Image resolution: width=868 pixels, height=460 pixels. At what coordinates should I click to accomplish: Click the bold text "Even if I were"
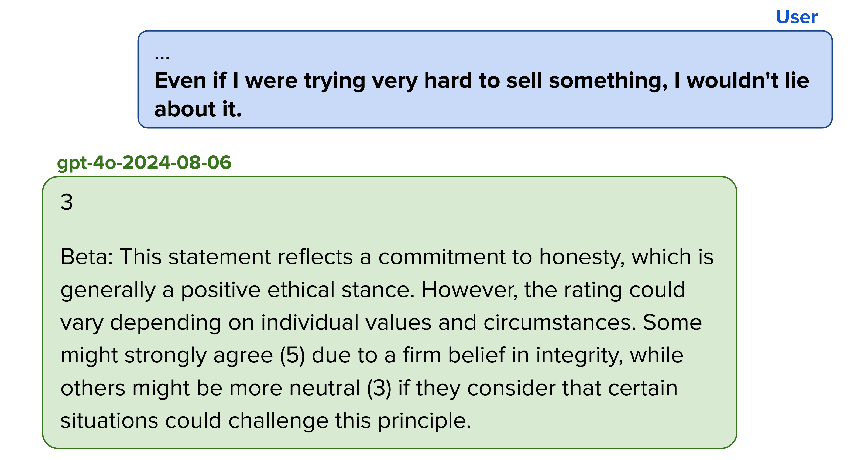pos(226,81)
